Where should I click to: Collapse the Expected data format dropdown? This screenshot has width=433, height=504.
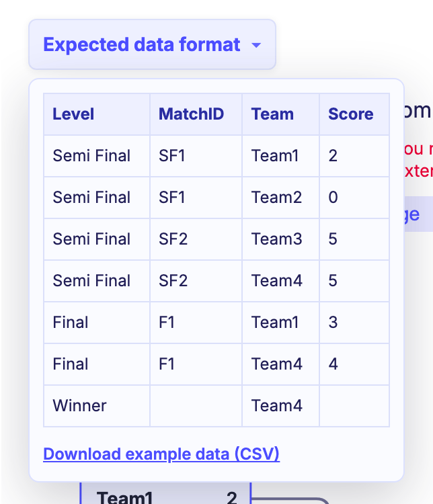[152, 44]
